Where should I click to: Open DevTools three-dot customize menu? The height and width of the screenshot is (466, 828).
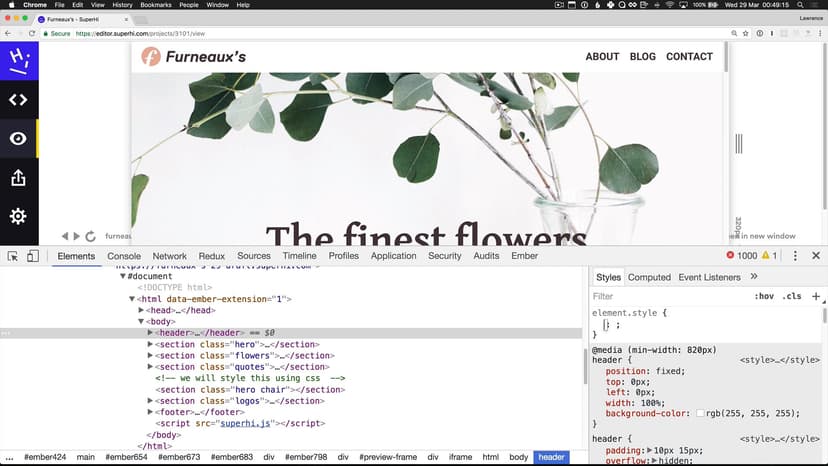point(795,256)
